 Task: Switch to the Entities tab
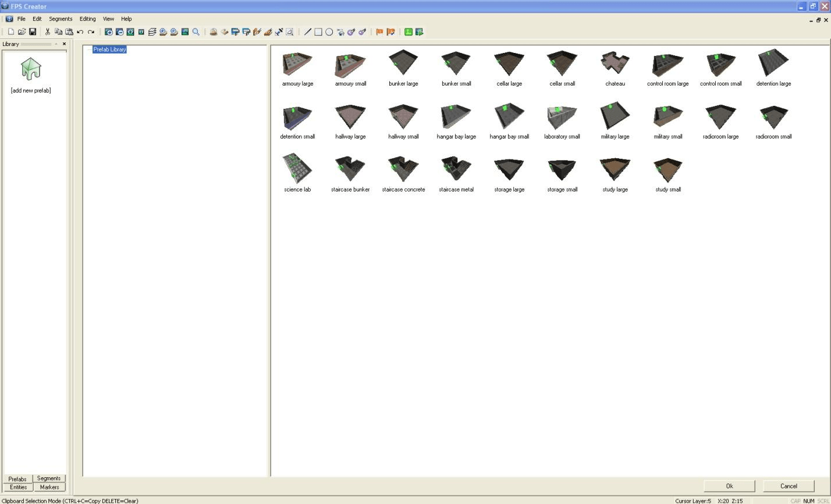coord(18,487)
